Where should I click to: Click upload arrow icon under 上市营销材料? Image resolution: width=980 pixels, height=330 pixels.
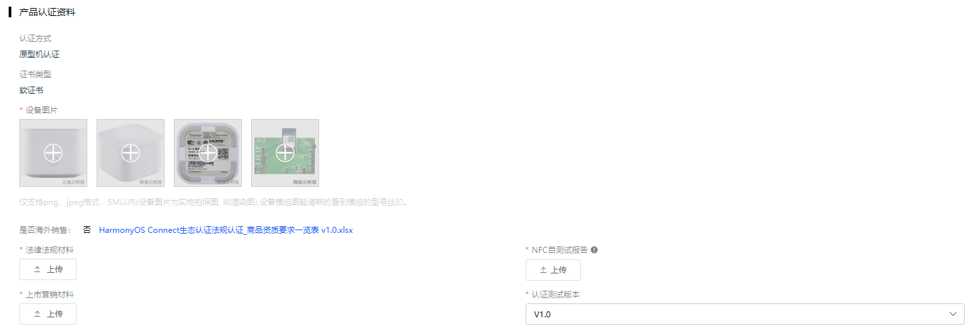click(37, 313)
